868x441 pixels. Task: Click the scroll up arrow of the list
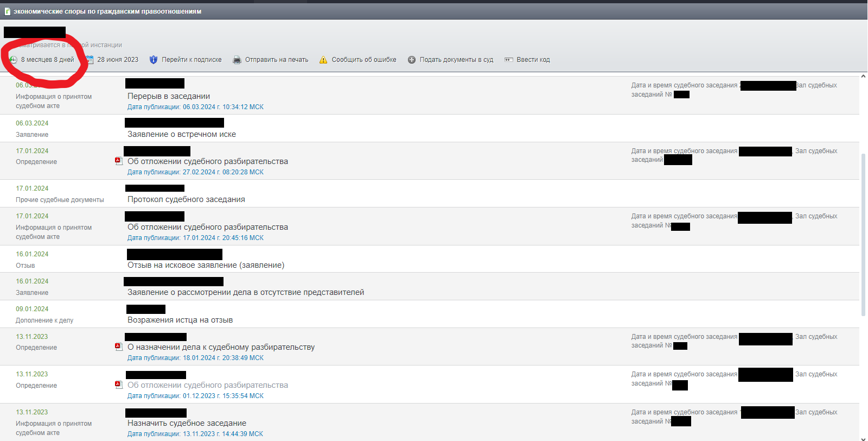[x=863, y=77]
